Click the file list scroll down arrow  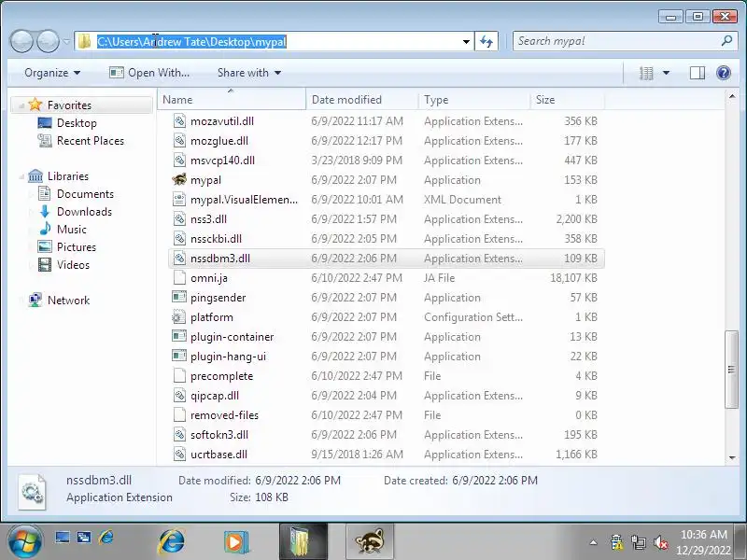click(732, 457)
